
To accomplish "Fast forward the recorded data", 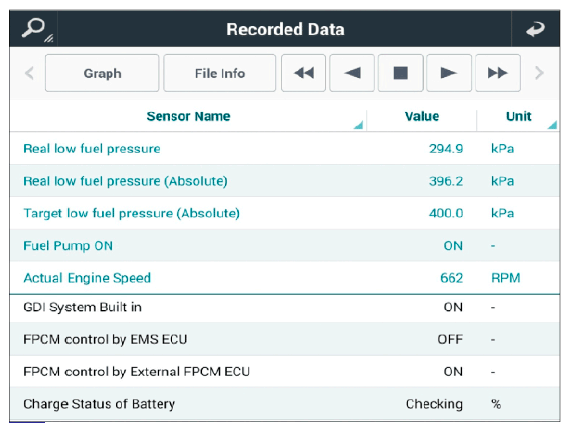I will (498, 73).
